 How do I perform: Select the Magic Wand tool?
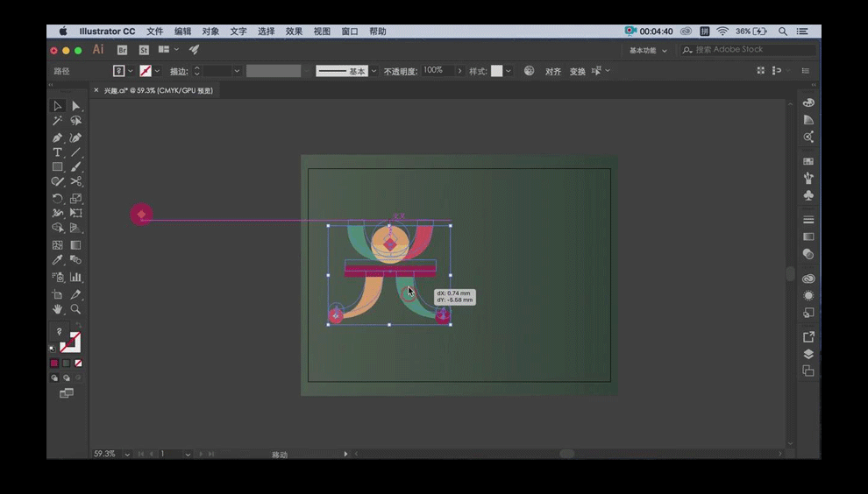point(57,121)
